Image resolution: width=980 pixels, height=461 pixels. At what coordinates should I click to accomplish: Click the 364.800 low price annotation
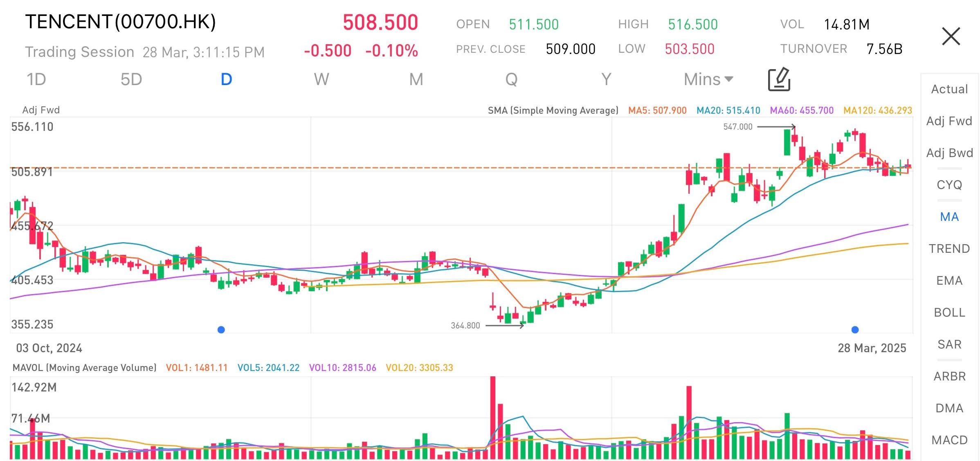(x=465, y=326)
